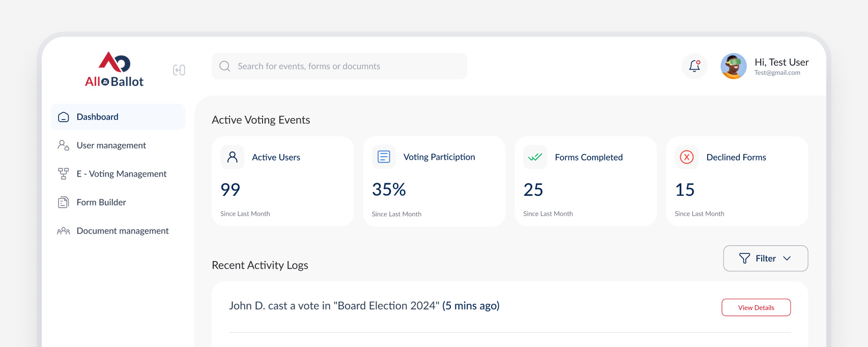Image resolution: width=868 pixels, height=347 pixels.
Task: Click the Voting Participation list icon
Action: click(x=384, y=157)
